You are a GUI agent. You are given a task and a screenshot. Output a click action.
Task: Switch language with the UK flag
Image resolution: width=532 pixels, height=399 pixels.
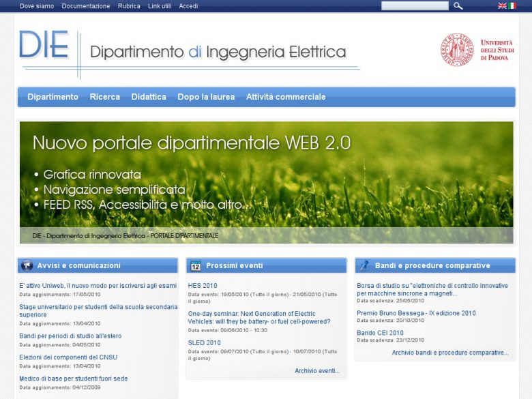tap(502, 5)
